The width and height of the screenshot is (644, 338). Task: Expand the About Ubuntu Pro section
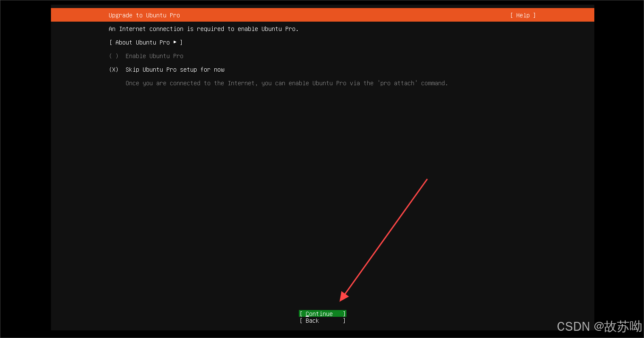(x=146, y=42)
